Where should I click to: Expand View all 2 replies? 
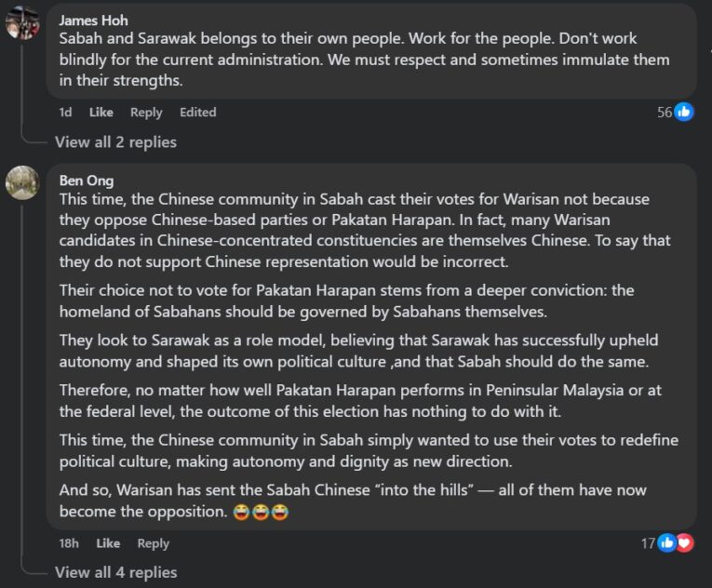(x=115, y=142)
